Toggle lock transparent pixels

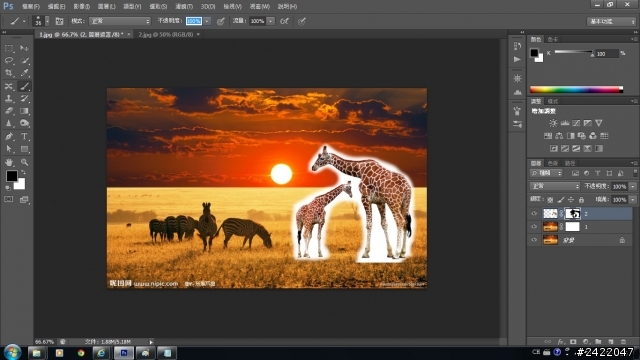[550, 200]
